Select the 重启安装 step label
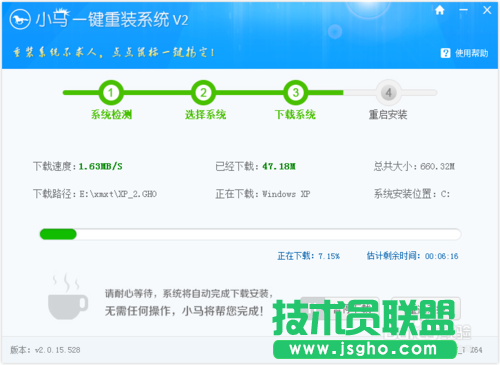The height and width of the screenshot is (365, 500). click(388, 115)
